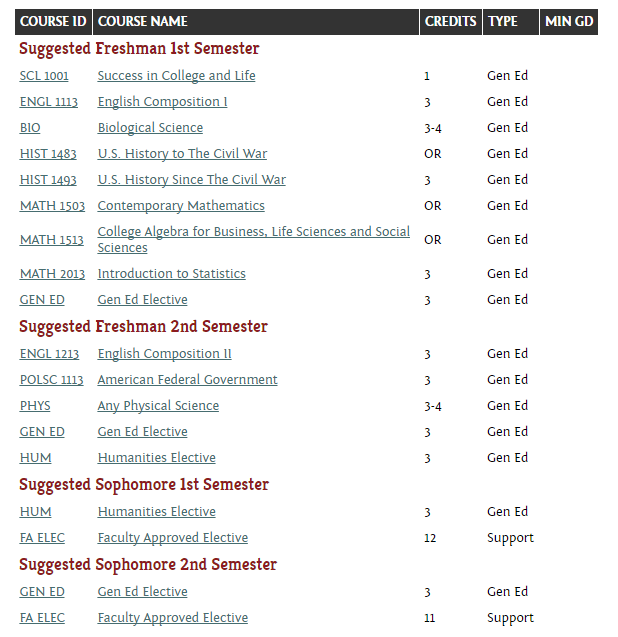618x637 pixels.
Task: Open English Composition I course page
Action: (162, 102)
